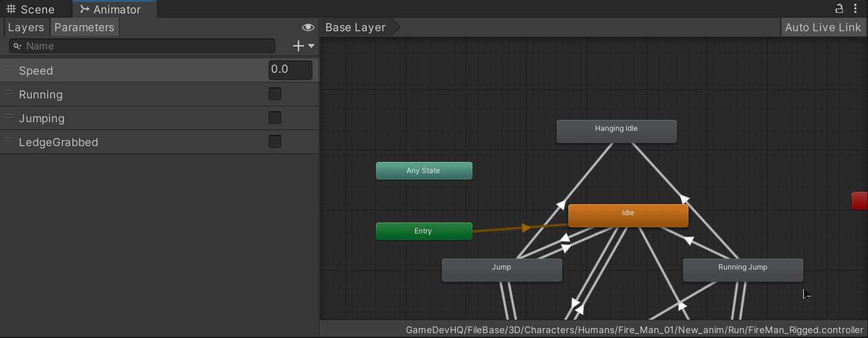868x338 pixels.
Task: Toggle the Jumping checkbox
Action: [x=275, y=118]
